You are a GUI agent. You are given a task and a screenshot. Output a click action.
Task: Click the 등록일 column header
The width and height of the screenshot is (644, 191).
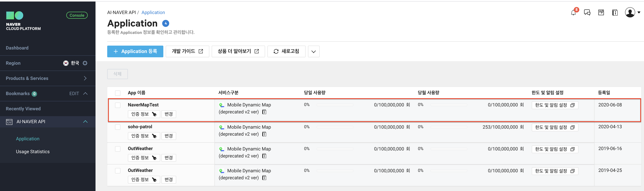(x=604, y=93)
